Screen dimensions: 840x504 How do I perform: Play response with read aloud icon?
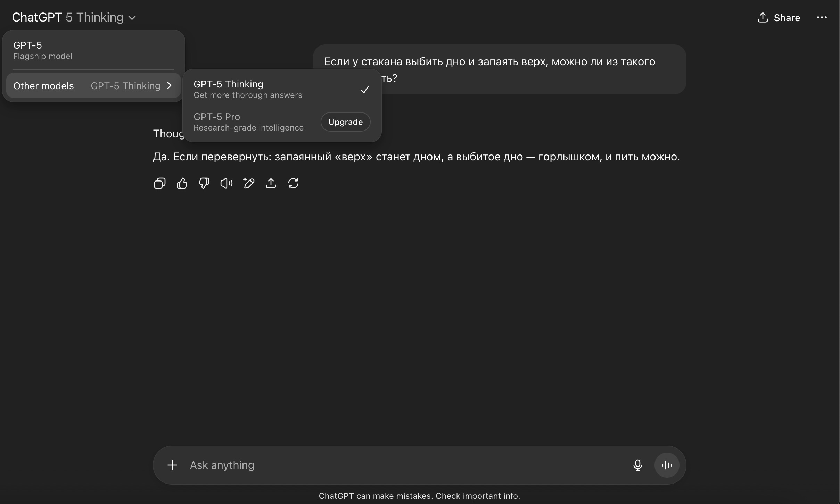tap(226, 183)
